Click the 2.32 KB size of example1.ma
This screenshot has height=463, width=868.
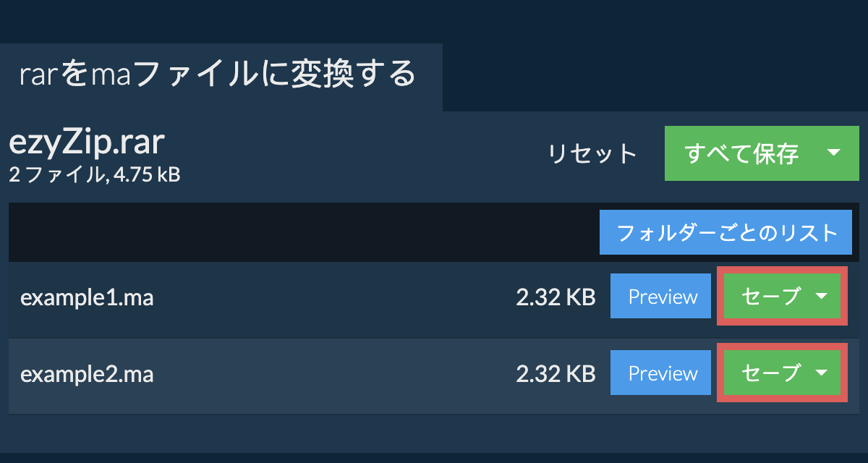pos(555,297)
